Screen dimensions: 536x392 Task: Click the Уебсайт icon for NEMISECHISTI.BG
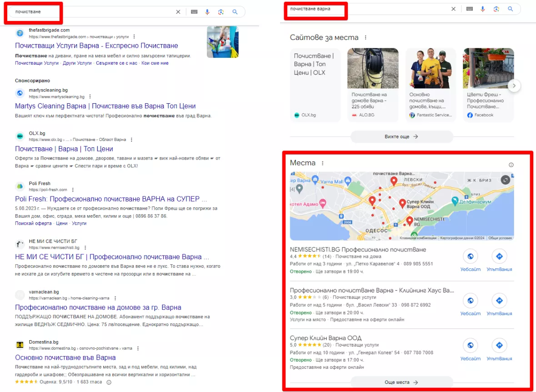point(471,256)
